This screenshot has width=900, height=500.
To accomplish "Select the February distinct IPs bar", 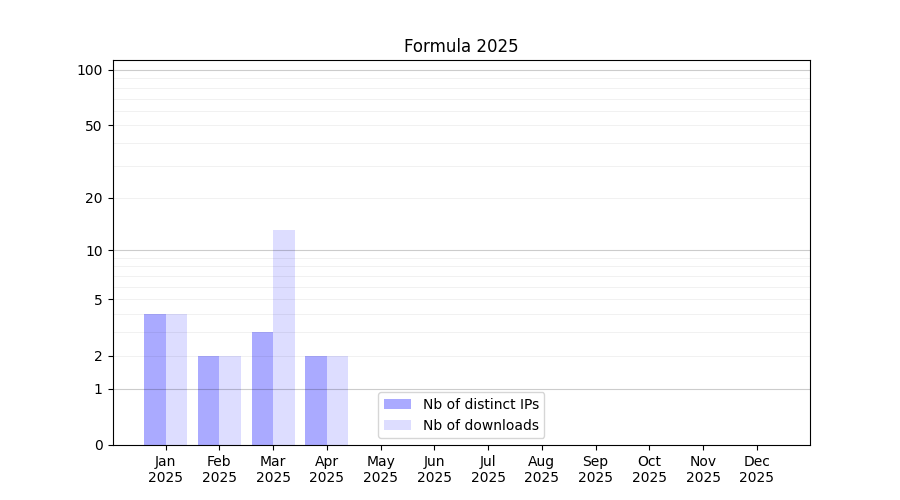I will click(208, 400).
